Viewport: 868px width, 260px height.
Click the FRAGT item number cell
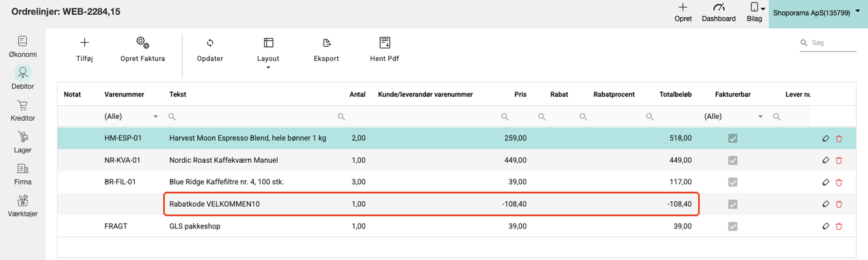coord(115,227)
